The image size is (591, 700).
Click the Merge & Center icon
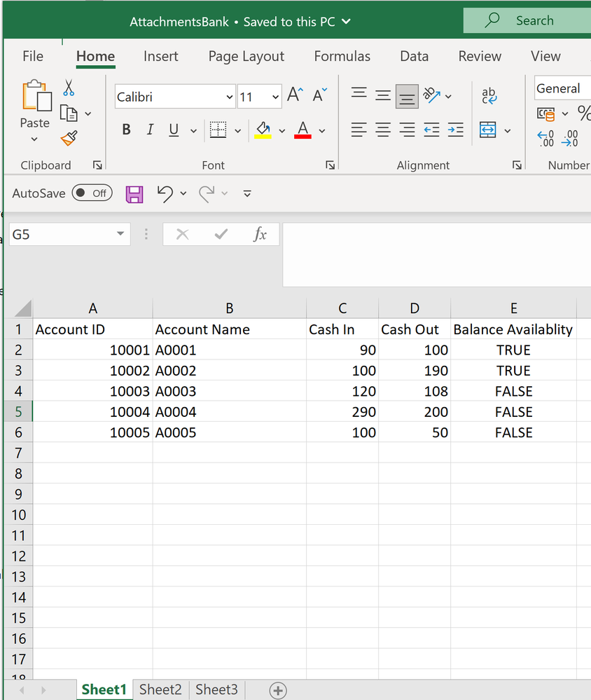click(488, 130)
